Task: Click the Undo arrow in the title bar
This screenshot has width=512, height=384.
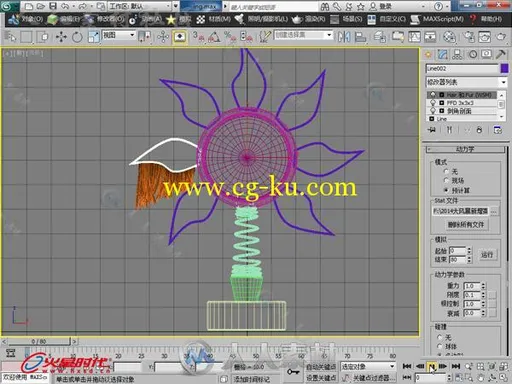Action: (x=65, y=6)
